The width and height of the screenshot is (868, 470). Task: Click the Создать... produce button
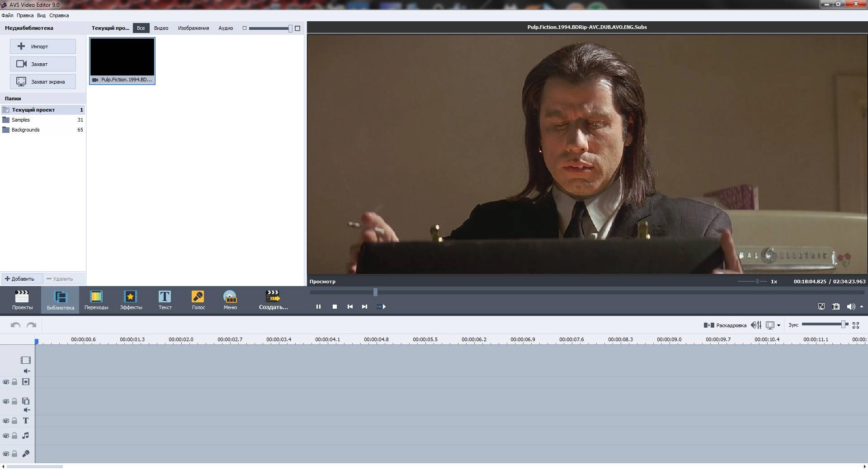pyautogui.click(x=273, y=300)
